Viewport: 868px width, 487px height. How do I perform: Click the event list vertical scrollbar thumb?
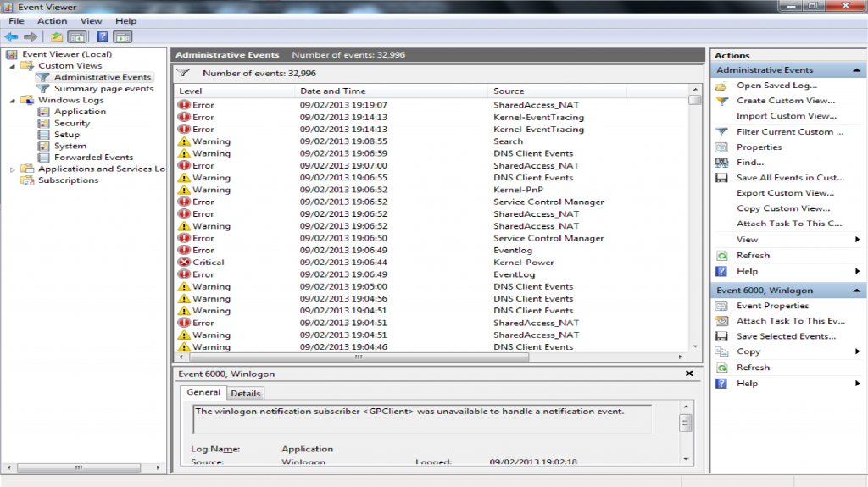pos(695,100)
